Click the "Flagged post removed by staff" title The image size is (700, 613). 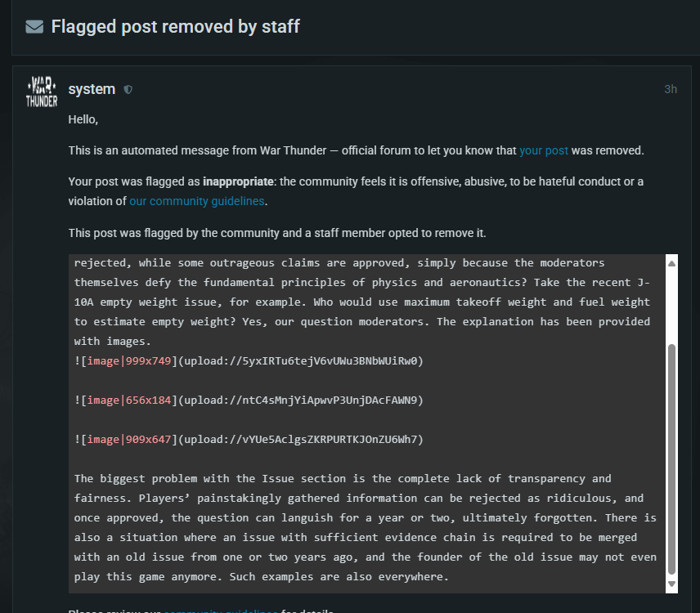coord(175,27)
